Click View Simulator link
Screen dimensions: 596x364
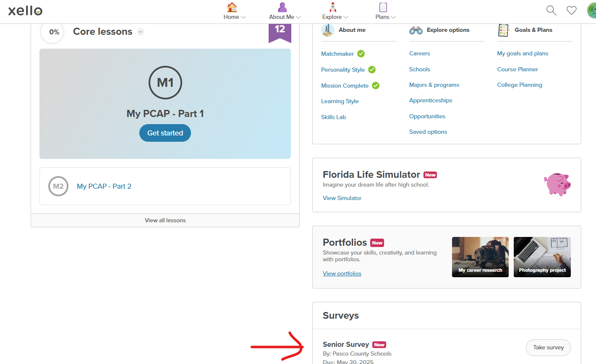(x=342, y=198)
